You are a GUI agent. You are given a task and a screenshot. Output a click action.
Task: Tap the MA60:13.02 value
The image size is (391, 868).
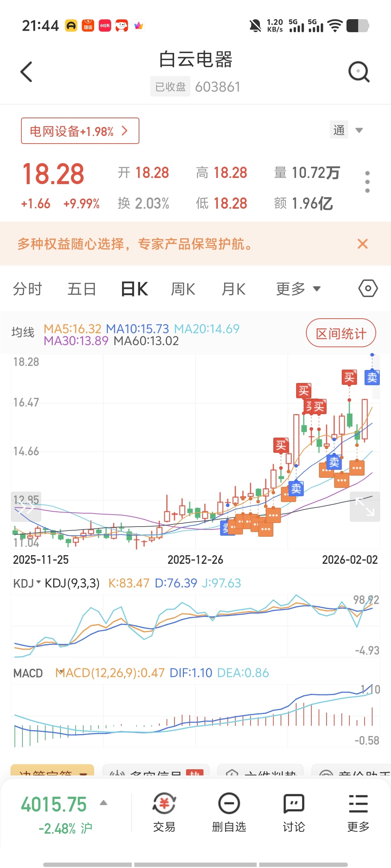[x=146, y=341]
